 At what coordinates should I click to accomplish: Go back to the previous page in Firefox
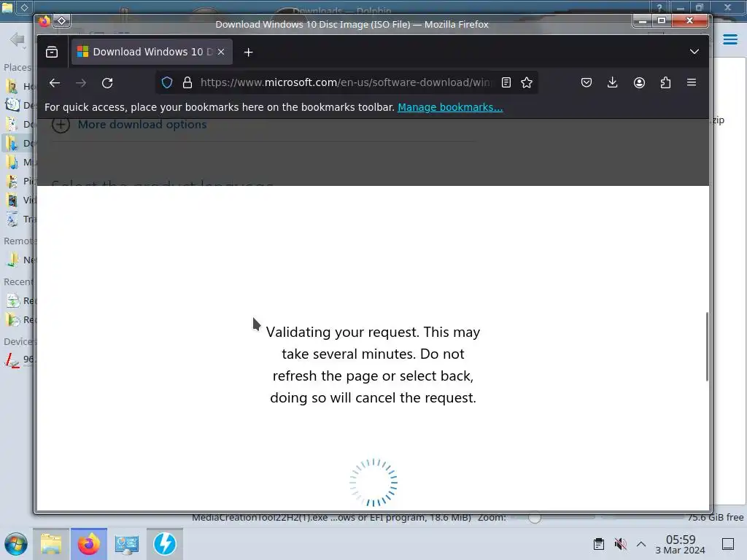click(x=54, y=83)
